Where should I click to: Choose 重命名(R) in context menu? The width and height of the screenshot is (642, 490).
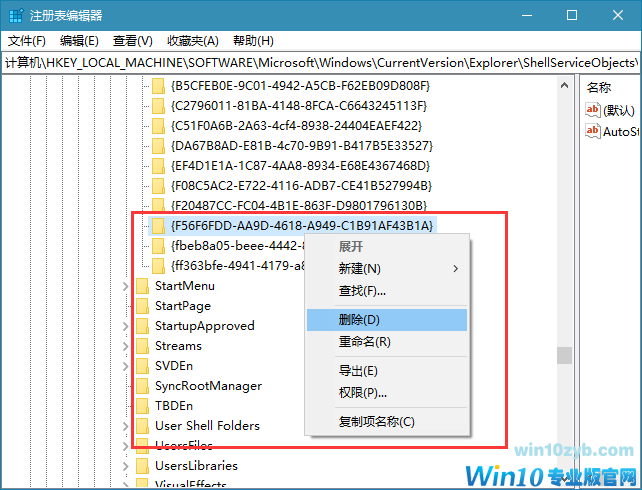click(387, 341)
